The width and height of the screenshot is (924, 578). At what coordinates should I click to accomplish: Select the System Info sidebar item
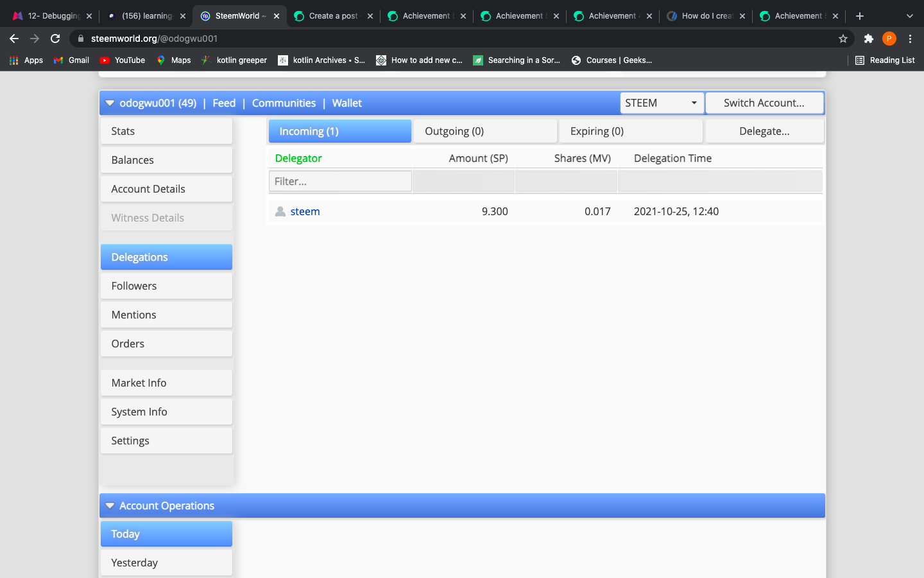point(166,412)
